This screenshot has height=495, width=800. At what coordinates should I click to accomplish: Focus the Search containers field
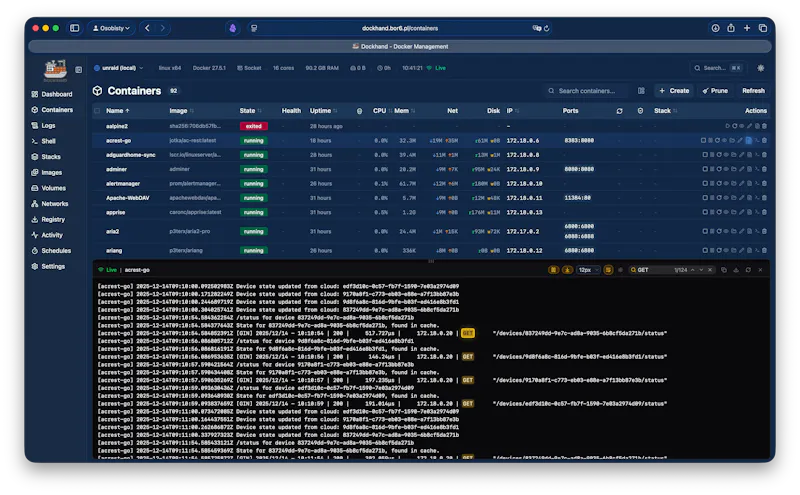tap(587, 91)
